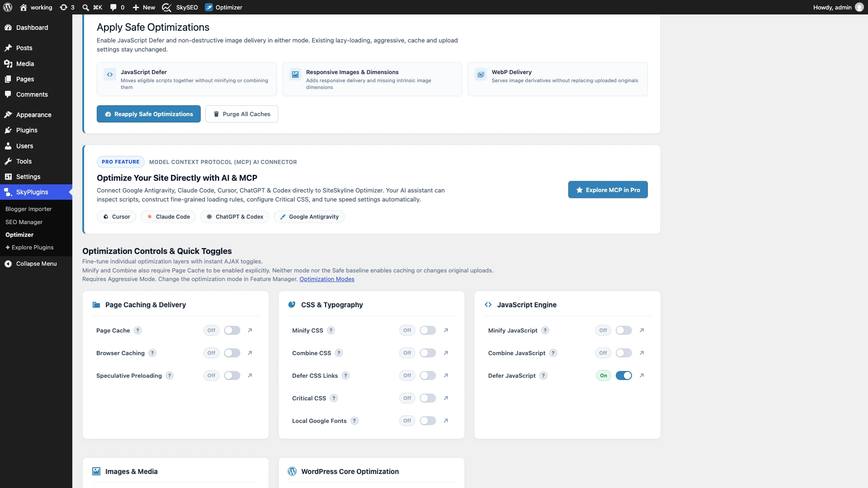
Task: Enable the Minify CSS toggle
Action: click(428, 330)
